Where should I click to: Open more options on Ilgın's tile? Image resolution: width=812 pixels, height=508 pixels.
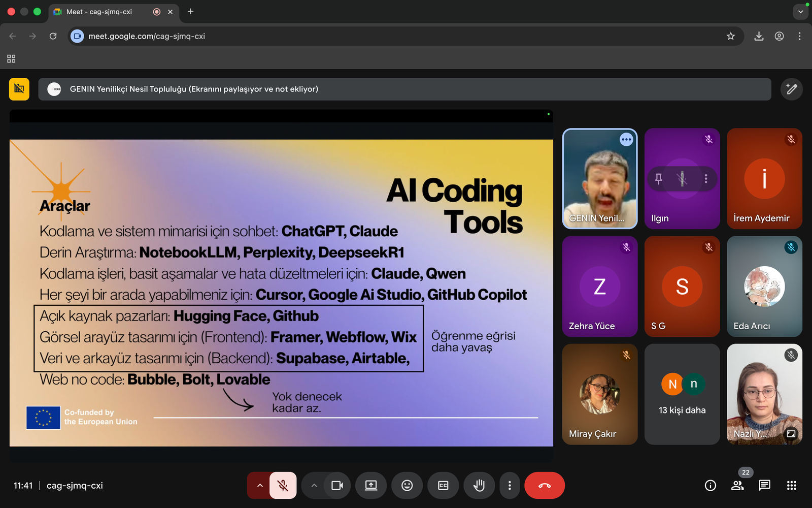[706, 179]
